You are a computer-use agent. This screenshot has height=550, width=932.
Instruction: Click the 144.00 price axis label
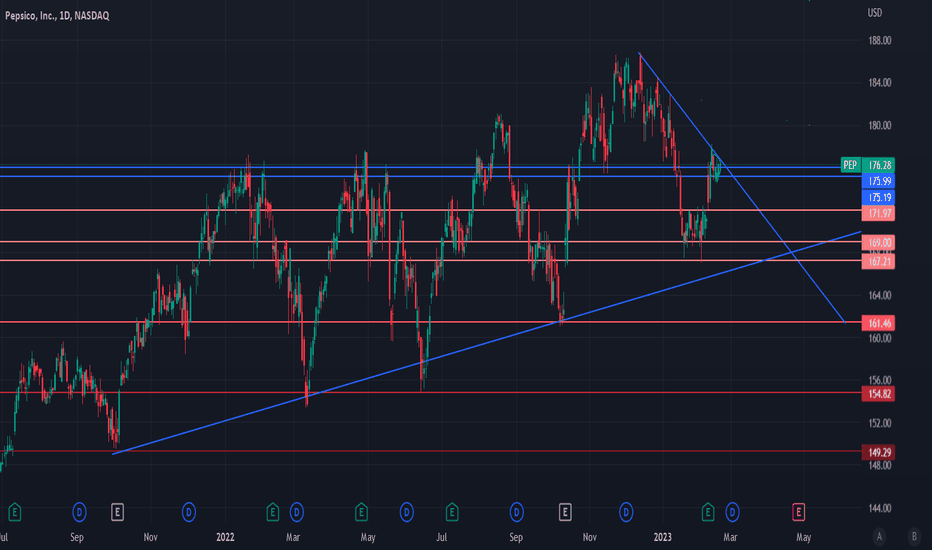(x=880, y=508)
